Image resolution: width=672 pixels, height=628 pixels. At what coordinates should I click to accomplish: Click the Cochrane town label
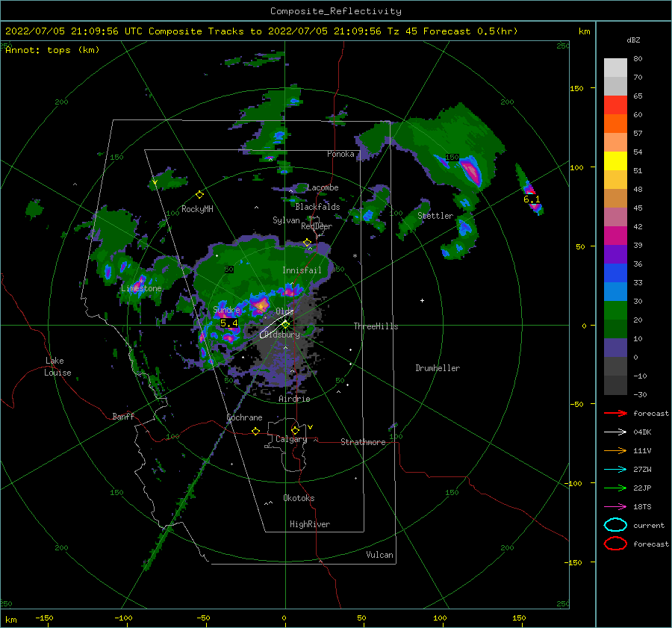[x=244, y=417]
